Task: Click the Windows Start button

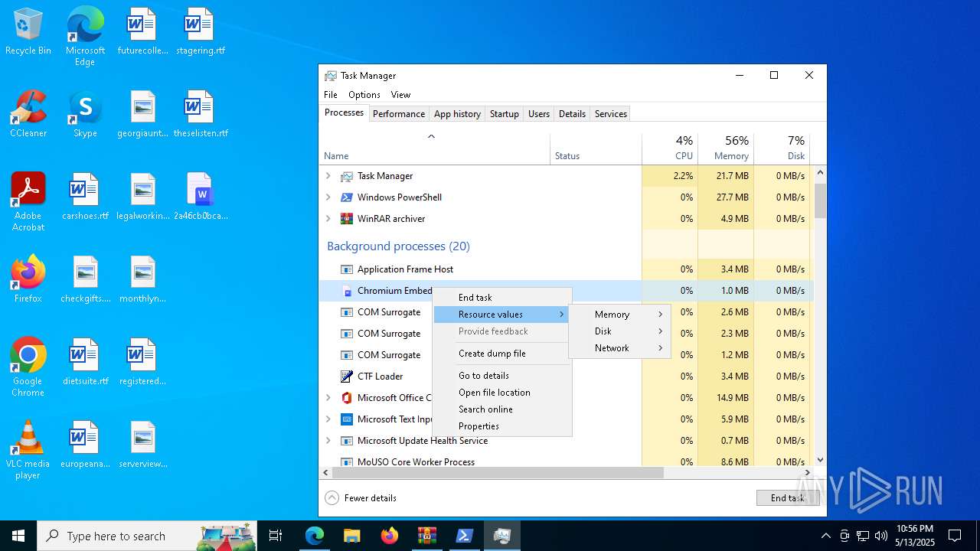Action: click(18, 536)
